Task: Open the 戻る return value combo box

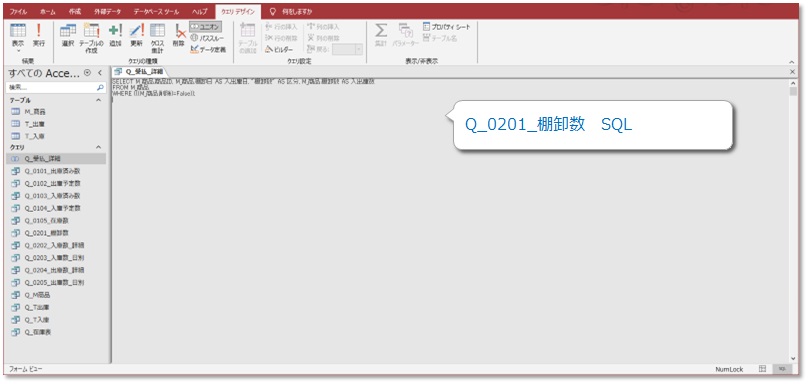Action: pos(347,49)
